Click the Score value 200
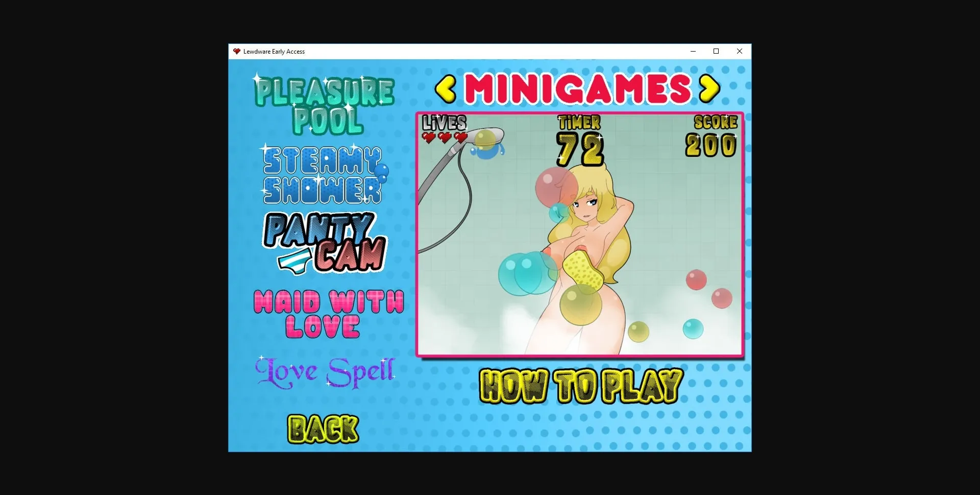 point(710,144)
